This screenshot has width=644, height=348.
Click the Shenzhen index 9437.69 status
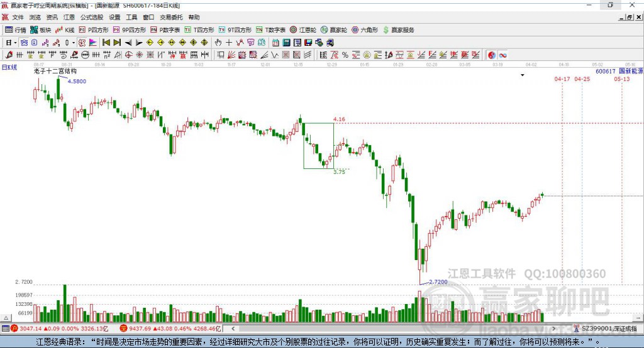pyautogui.click(x=170, y=329)
